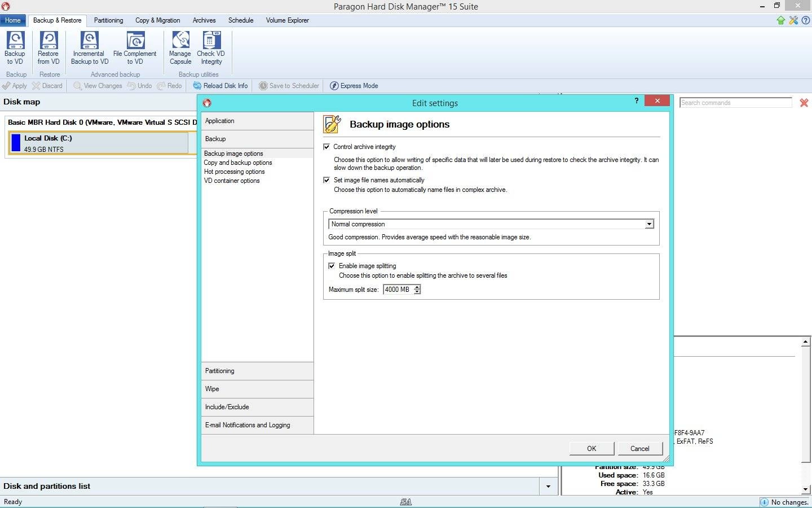Click Save to Scheduler
Screen dimensions: 812x508
tap(289, 86)
